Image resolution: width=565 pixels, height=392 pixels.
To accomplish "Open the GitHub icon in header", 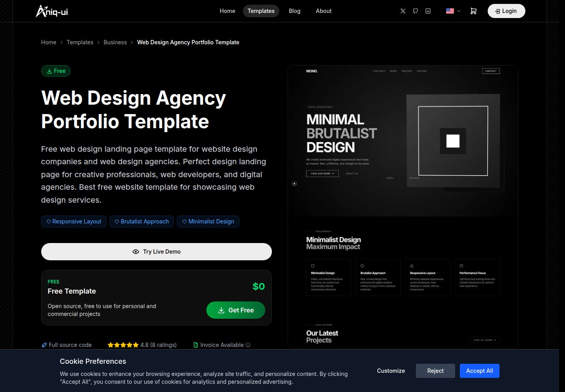I will (416, 11).
